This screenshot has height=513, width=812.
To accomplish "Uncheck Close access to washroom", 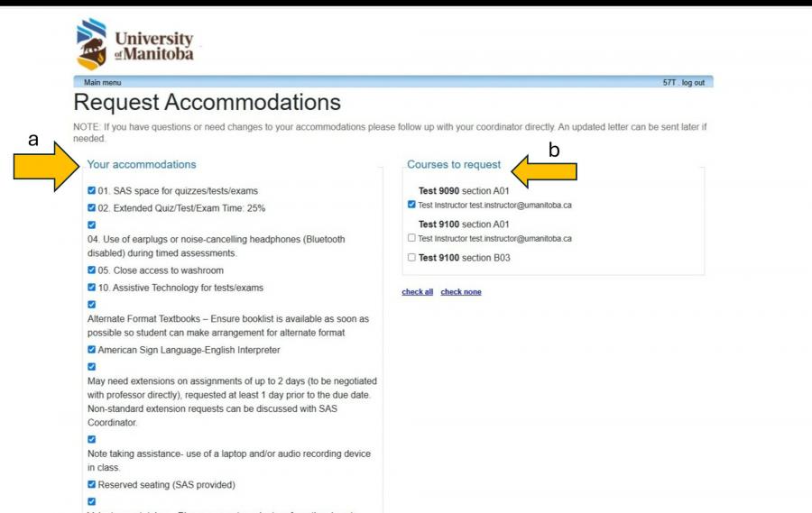I will (x=92, y=270).
